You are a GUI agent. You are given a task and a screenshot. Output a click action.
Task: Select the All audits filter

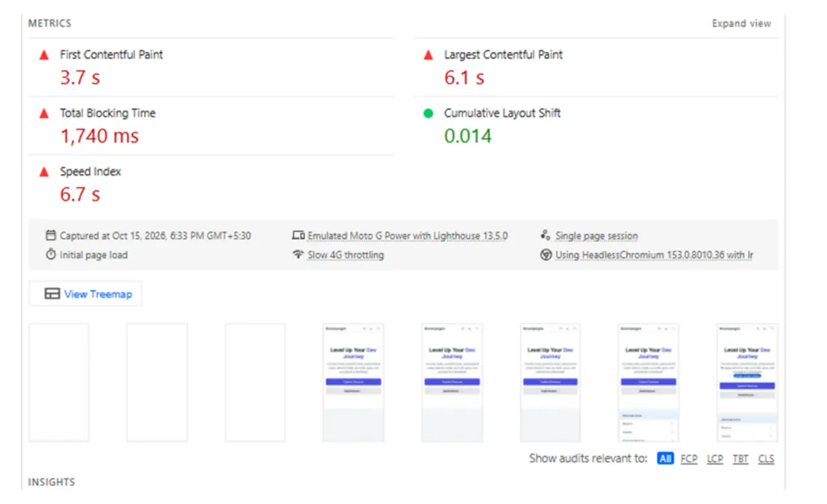pos(665,459)
